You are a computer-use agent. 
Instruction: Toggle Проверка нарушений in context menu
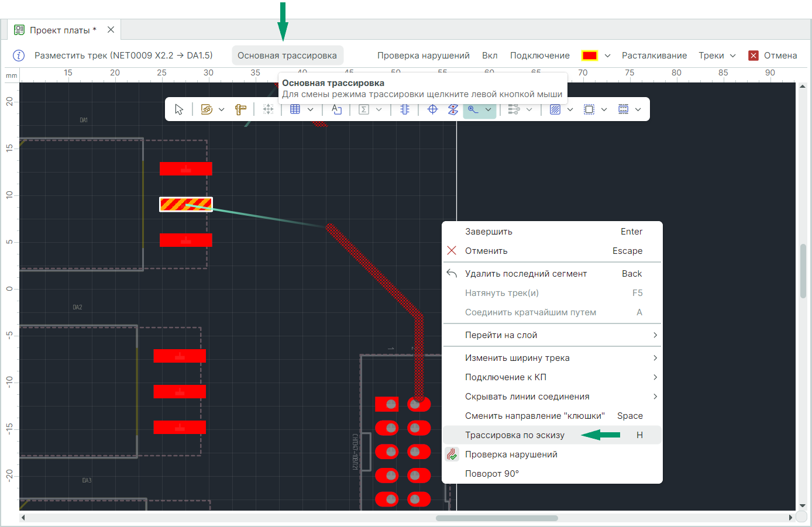pyautogui.click(x=511, y=454)
